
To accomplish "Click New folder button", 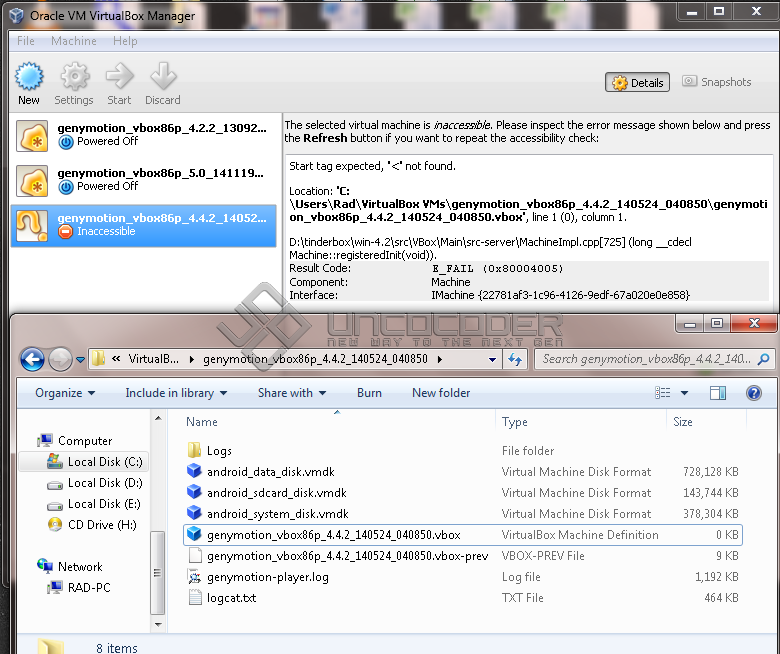I will [441, 393].
